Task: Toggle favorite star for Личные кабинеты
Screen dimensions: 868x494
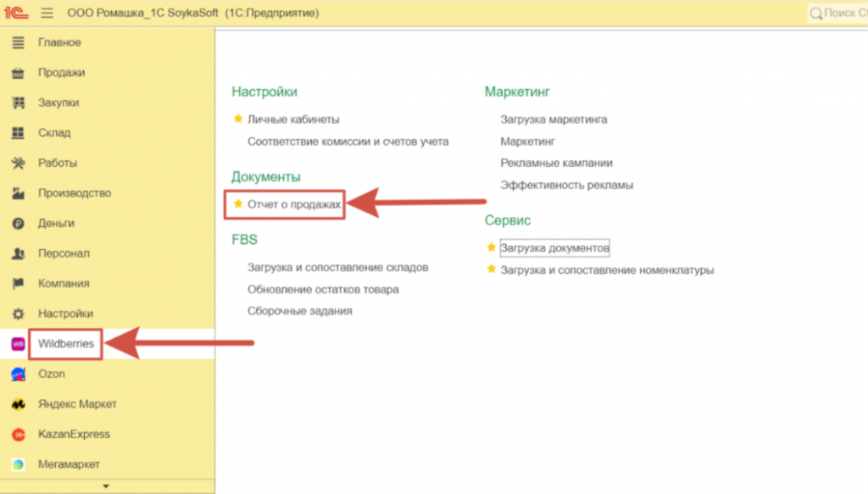Action: [238, 119]
